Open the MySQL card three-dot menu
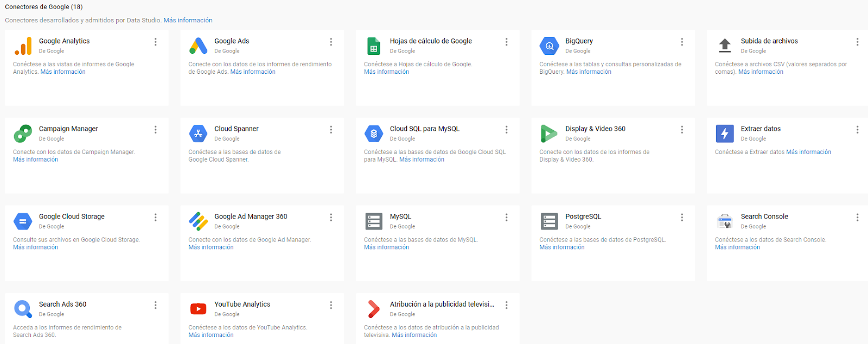The image size is (868, 344). pos(507,217)
